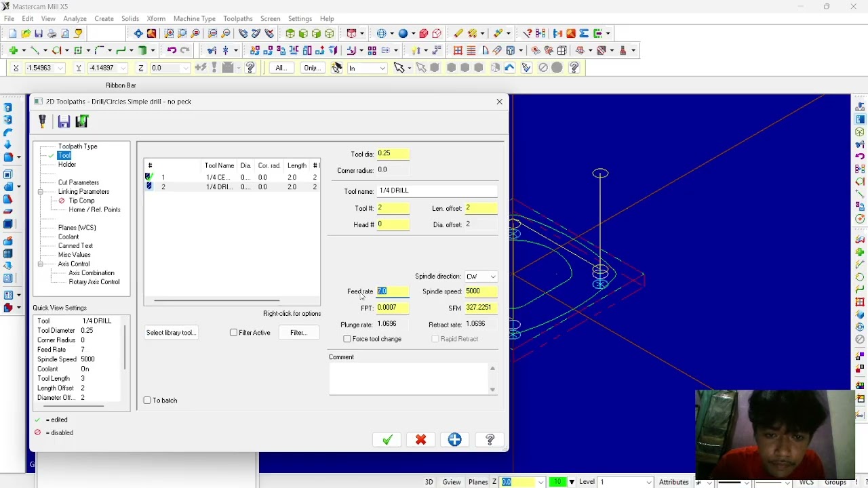Click the reload parameters icon in dialog
Viewport: 868px width, 488px height.
click(82, 121)
